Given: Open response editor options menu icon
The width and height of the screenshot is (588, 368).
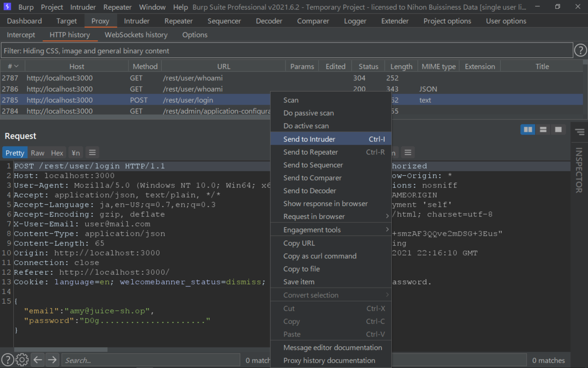Looking at the screenshot, I should pyautogui.click(x=408, y=153).
